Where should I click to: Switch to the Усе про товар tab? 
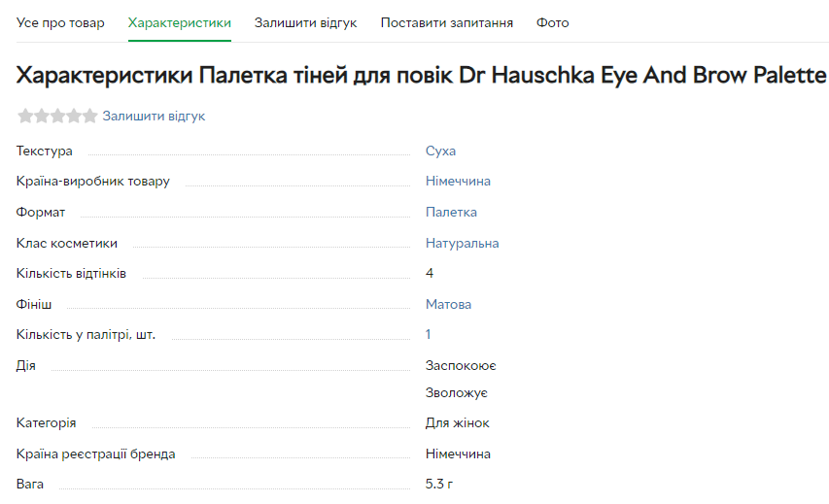coord(60,22)
